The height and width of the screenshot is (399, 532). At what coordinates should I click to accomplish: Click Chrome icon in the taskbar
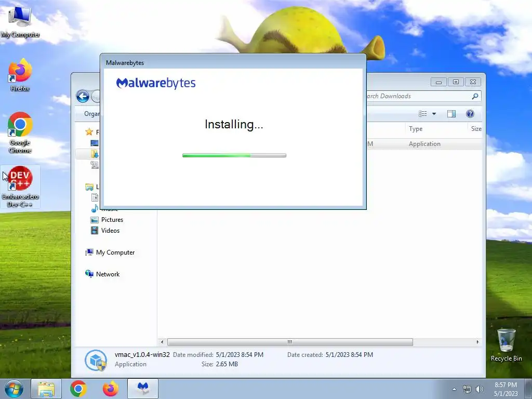pos(78,389)
